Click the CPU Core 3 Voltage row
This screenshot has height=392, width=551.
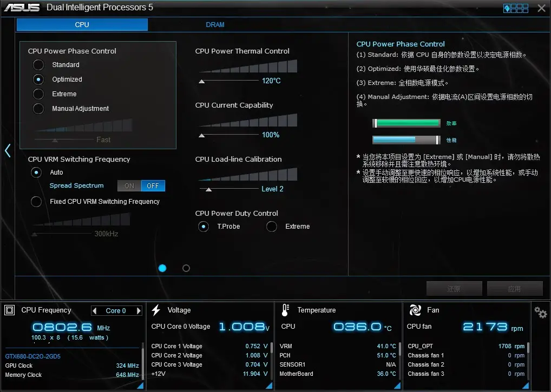point(209,364)
